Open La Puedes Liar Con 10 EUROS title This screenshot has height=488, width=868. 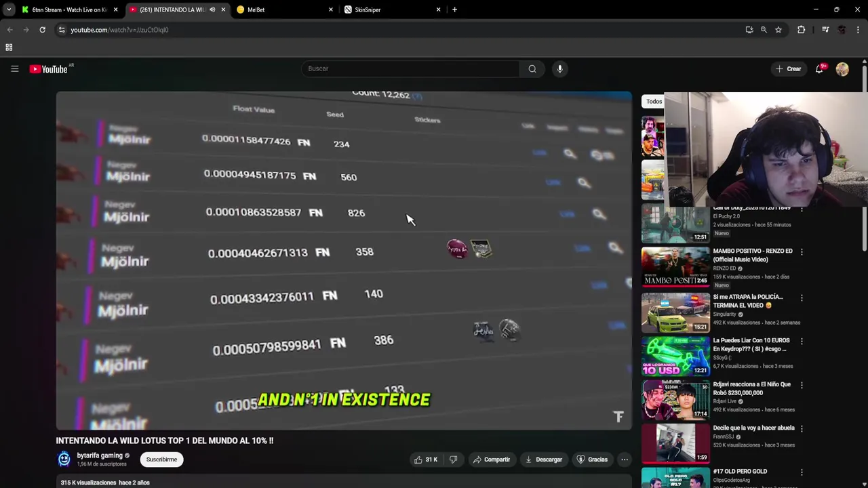751,344
